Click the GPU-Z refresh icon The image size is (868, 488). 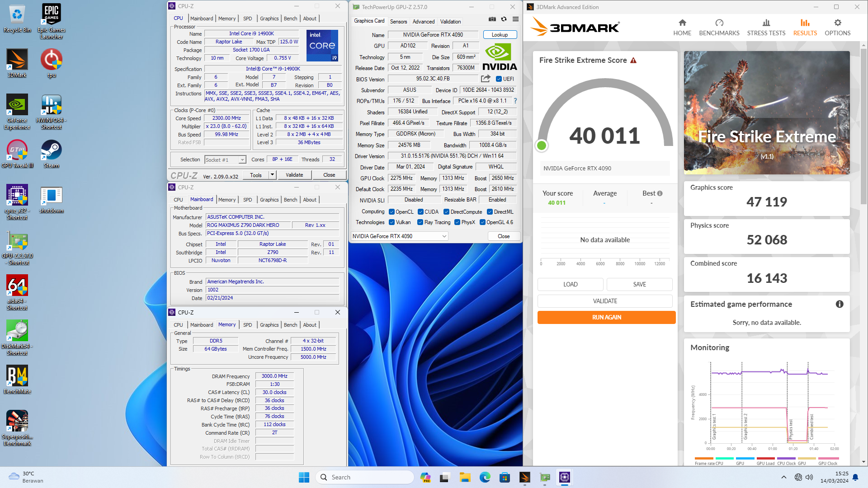click(504, 19)
